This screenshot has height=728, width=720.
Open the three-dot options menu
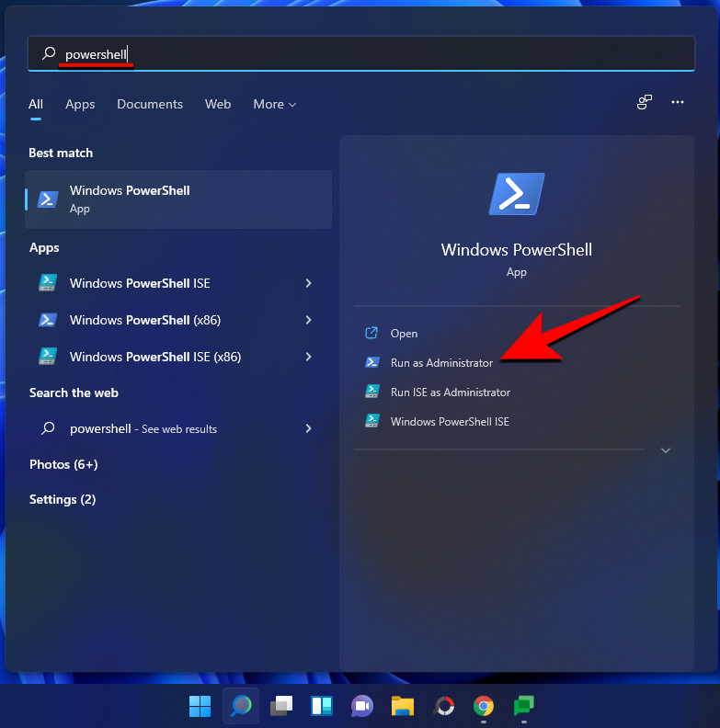(x=678, y=102)
